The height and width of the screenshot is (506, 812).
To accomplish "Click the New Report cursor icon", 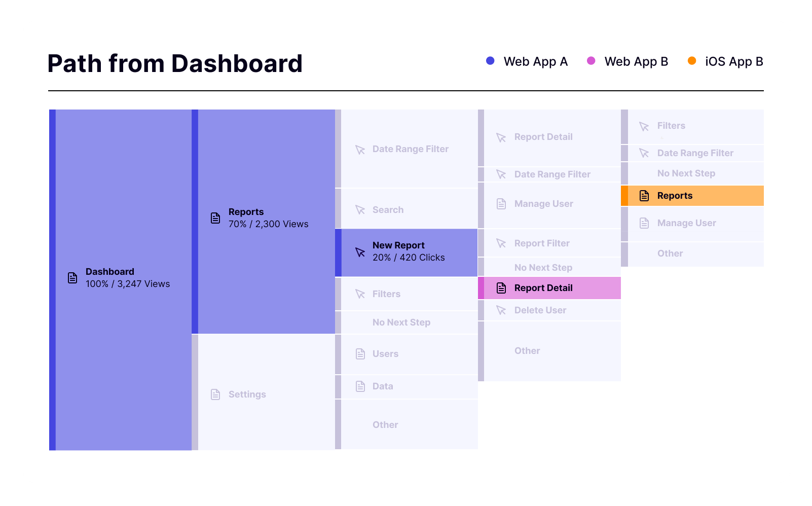I will pos(360,252).
